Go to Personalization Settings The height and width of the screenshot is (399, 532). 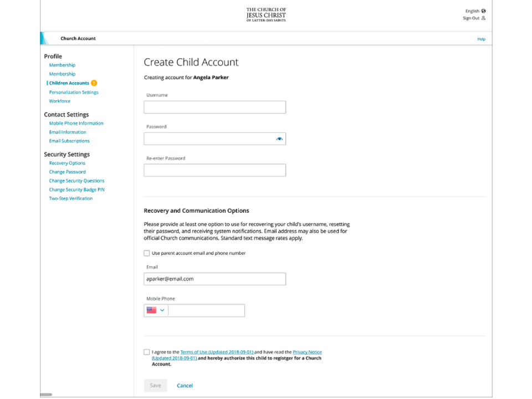[74, 93]
